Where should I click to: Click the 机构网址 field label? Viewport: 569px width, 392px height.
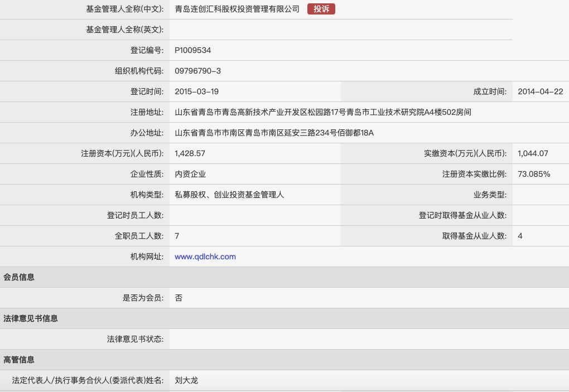(147, 257)
